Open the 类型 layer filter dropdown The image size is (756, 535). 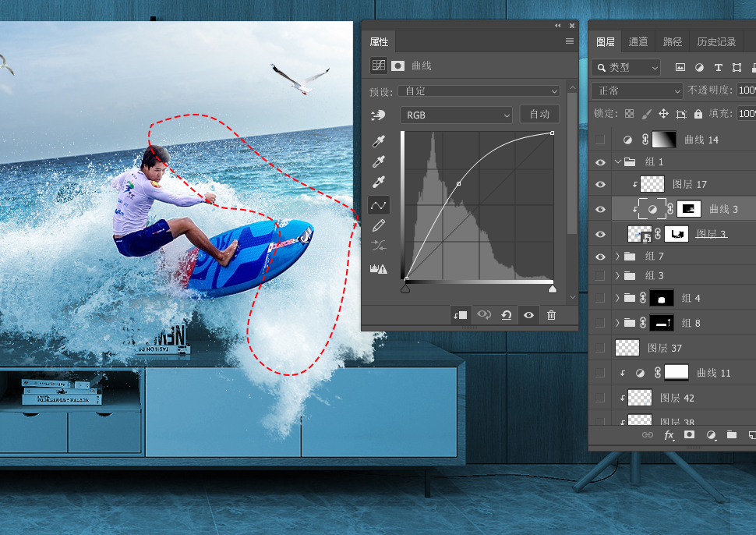coord(625,68)
